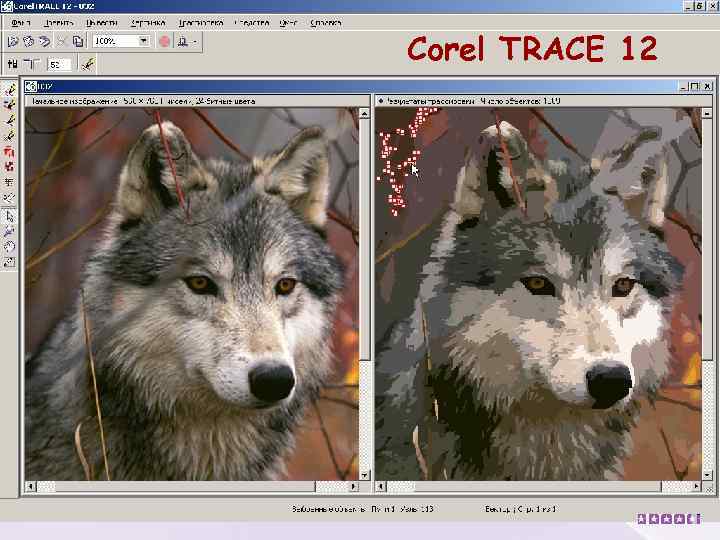Click the corner-shaped icon beside the 52 field
This screenshot has height=540, width=720.
point(32,64)
